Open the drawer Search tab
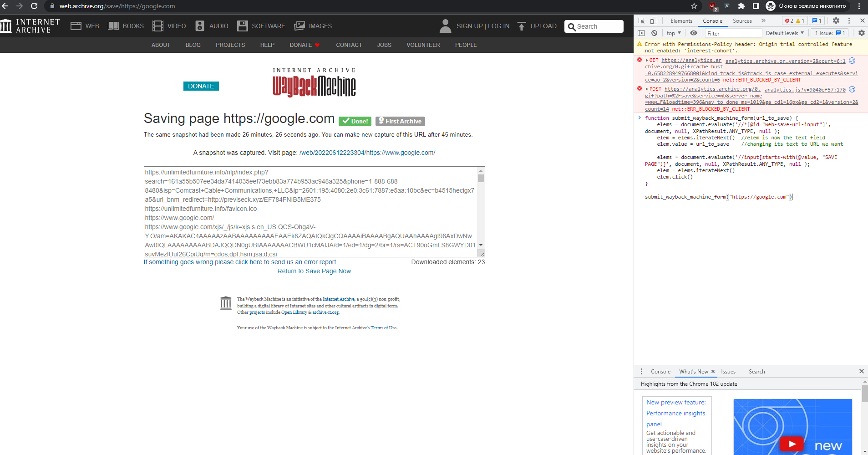Image resolution: width=868 pixels, height=455 pixels. click(x=757, y=372)
